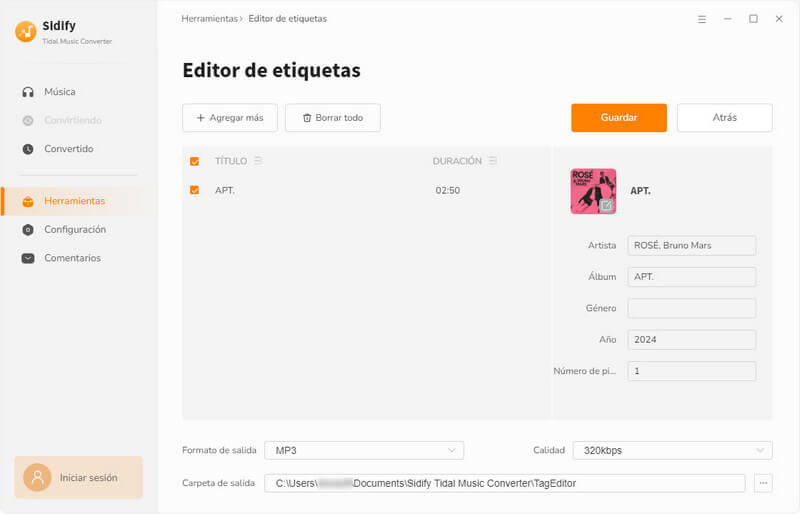This screenshot has width=800, height=514.
Task: Click the Comentarios envelope icon
Action: click(x=28, y=258)
